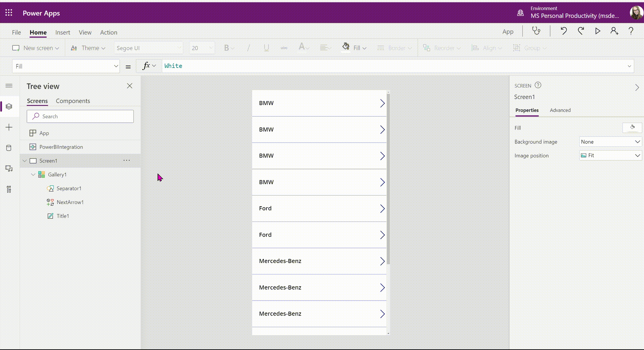Open the user profile picture
The width and height of the screenshot is (644, 350).
636,13
